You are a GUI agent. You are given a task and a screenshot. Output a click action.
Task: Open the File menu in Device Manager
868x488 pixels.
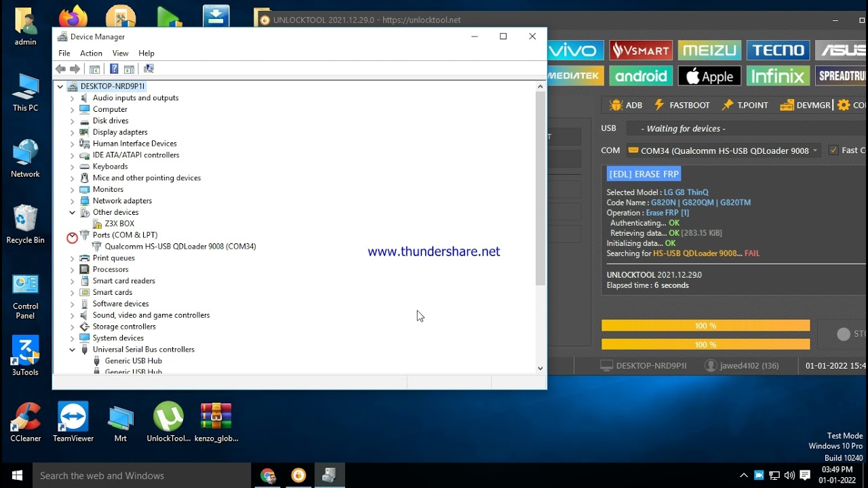coord(64,53)
